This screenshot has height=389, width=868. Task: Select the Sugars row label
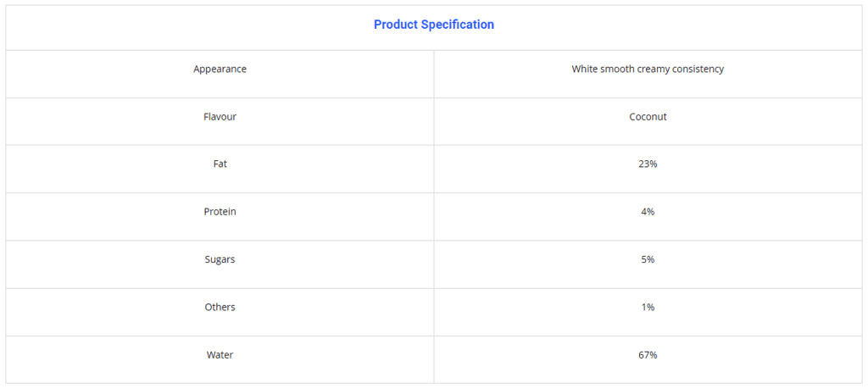pyautogui.click(x=220, y=259)
